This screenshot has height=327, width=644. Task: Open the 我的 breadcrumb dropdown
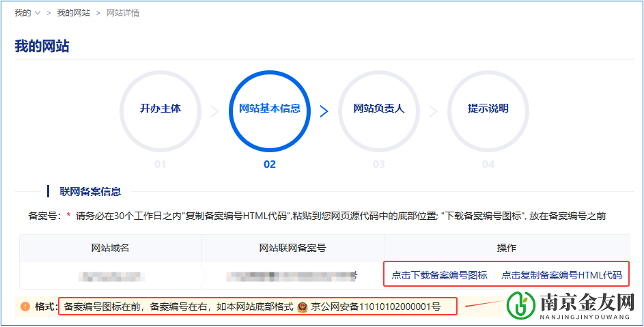pos(27,13)
